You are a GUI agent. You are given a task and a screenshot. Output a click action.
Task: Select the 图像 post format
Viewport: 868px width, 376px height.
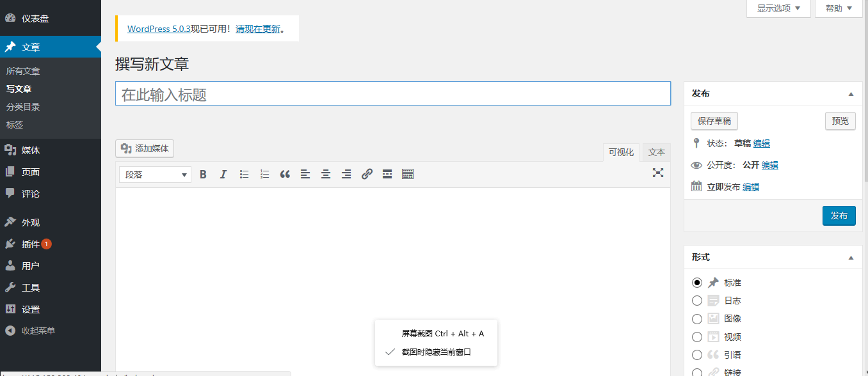[x=697, y=318]
